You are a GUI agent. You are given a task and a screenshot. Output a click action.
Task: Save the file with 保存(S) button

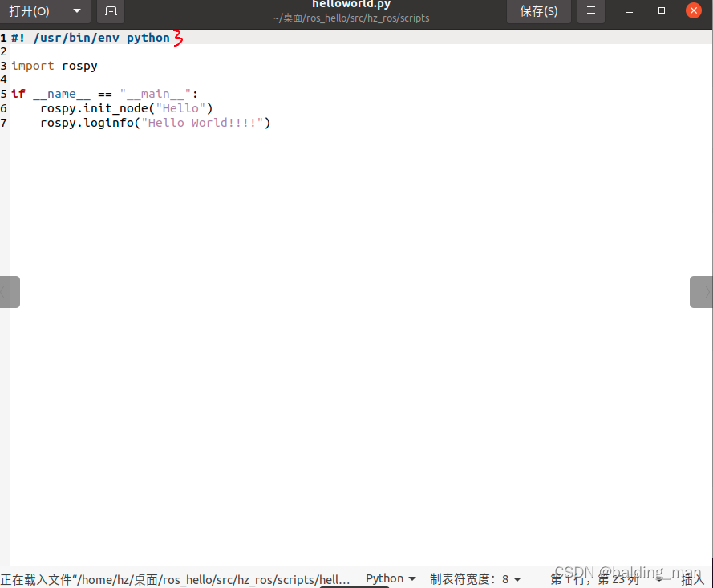538,11
